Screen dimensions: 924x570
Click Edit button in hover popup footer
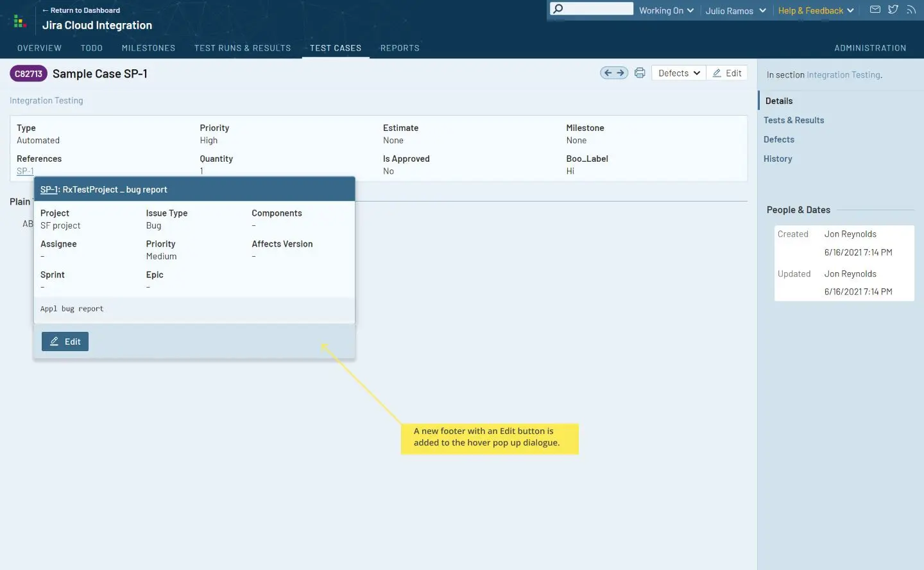(x=65, y=341)
